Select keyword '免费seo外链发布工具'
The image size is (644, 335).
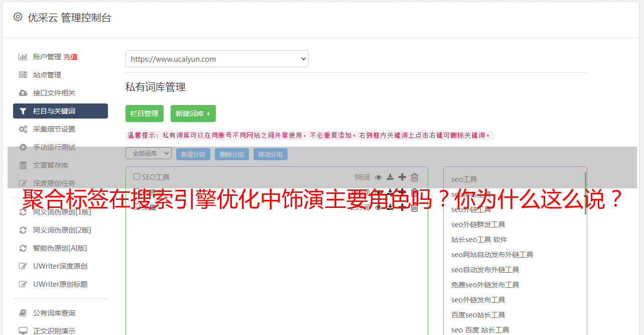pos(485,285)
